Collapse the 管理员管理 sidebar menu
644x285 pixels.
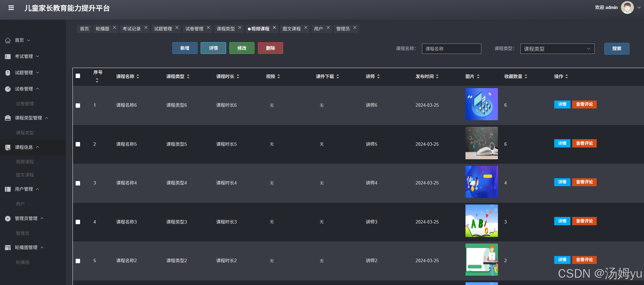point(42,218)
